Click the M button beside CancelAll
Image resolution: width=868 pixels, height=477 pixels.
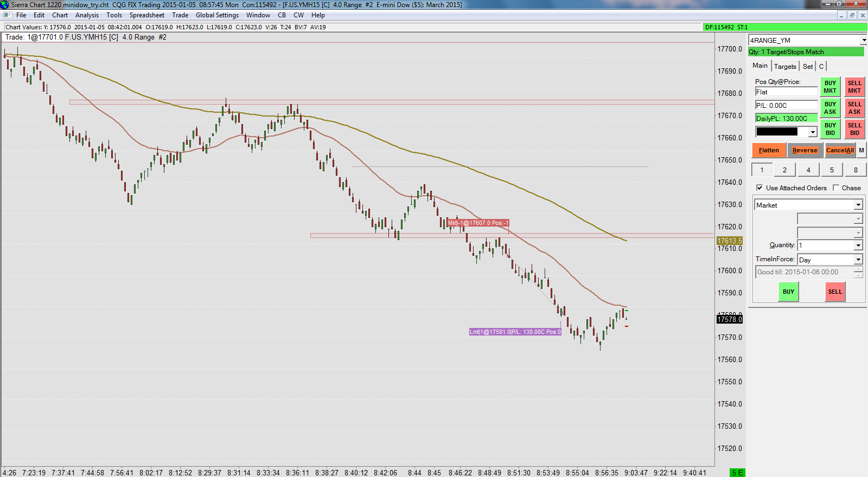(861, 150)
